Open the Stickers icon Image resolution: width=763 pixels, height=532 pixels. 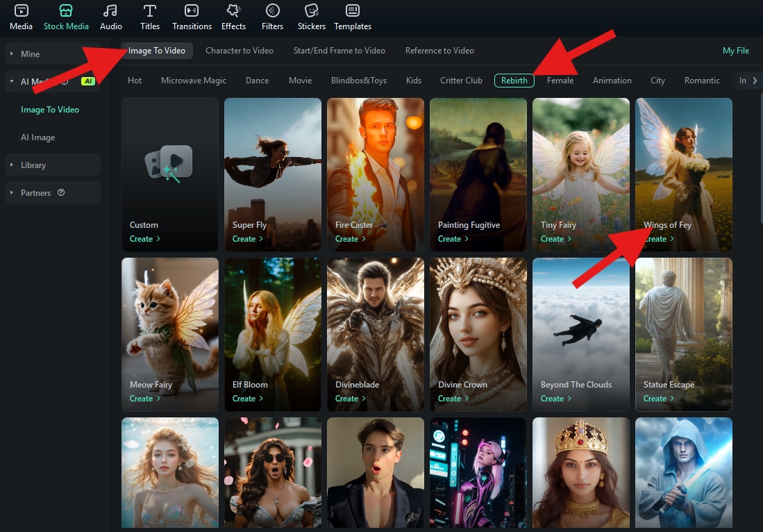coord(312,10)
